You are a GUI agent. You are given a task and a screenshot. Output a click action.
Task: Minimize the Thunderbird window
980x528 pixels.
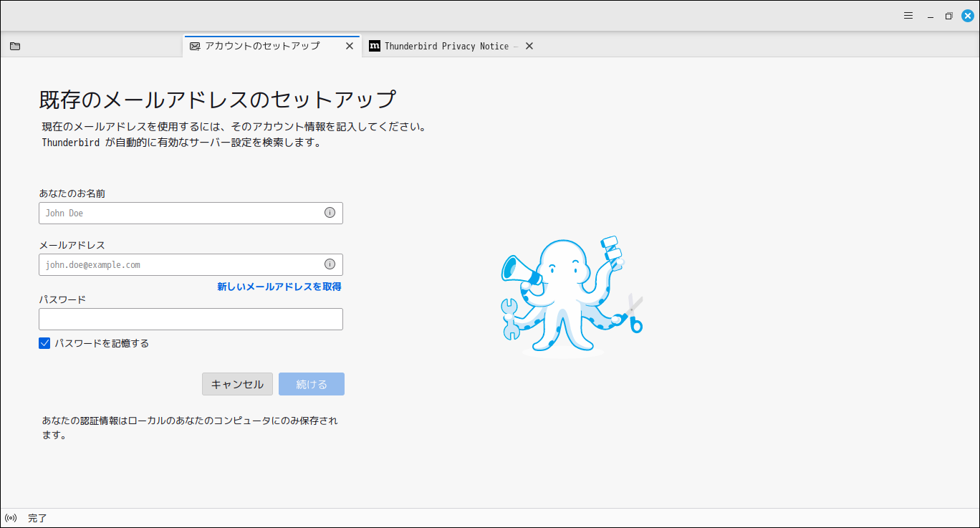[x=930, y=16]
